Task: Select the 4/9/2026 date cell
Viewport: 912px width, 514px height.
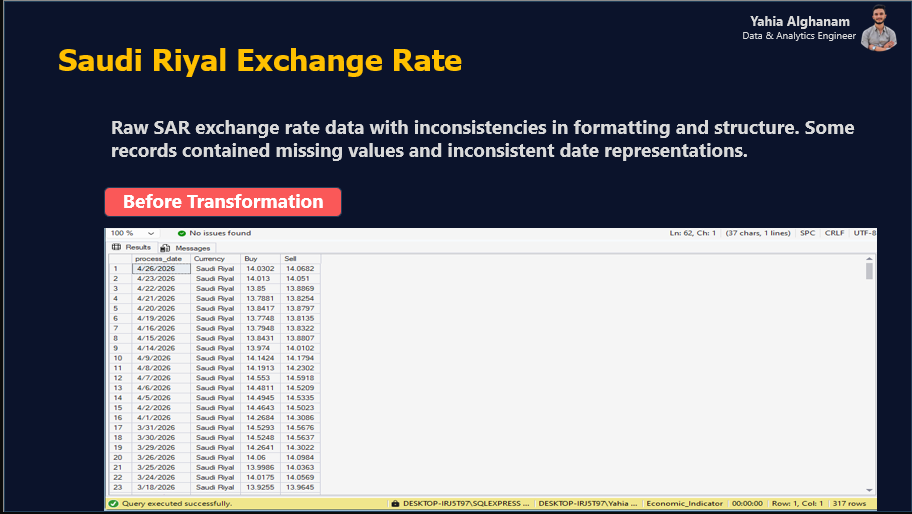Action: pyautogui.click(x=161, y=358)
